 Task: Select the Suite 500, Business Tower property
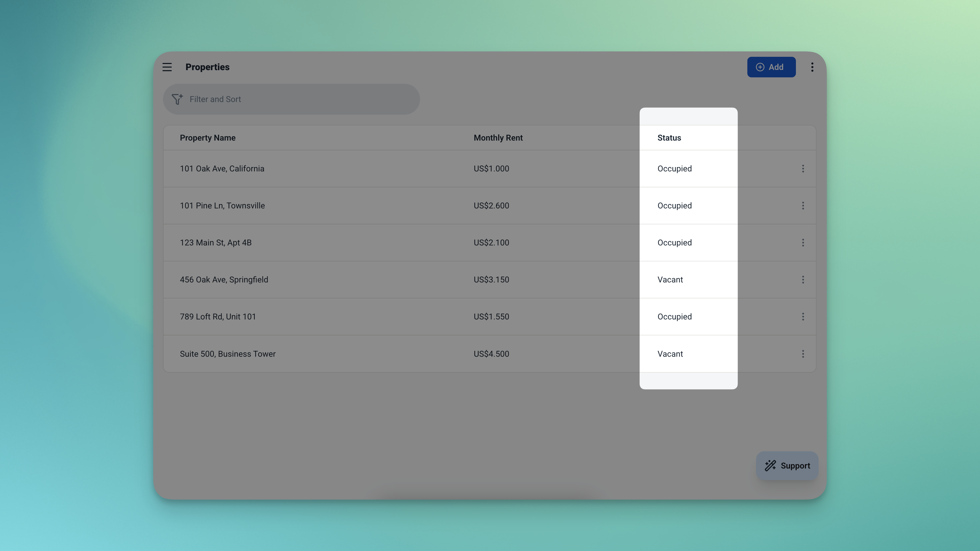(228, 354)
